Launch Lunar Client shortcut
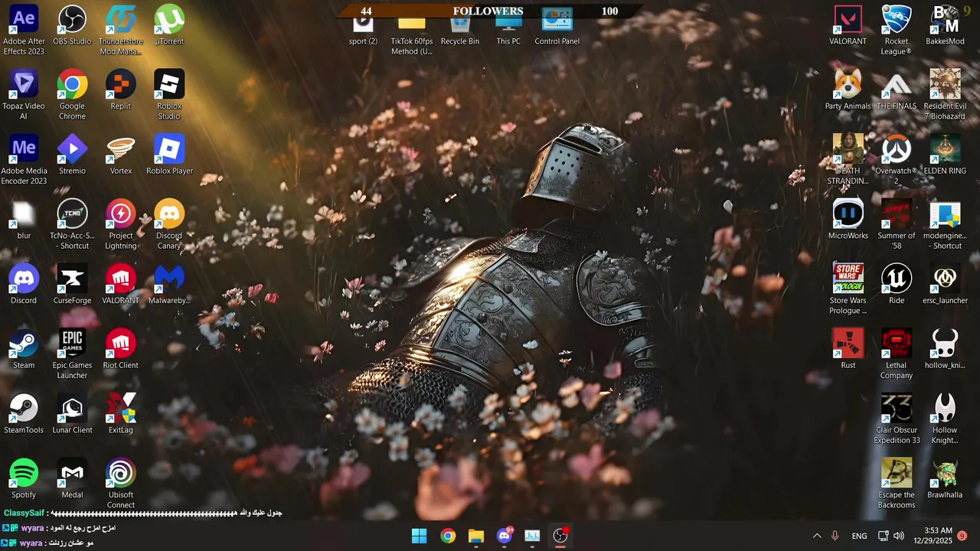This screenshot has height=551, width=980. point(72,415)
